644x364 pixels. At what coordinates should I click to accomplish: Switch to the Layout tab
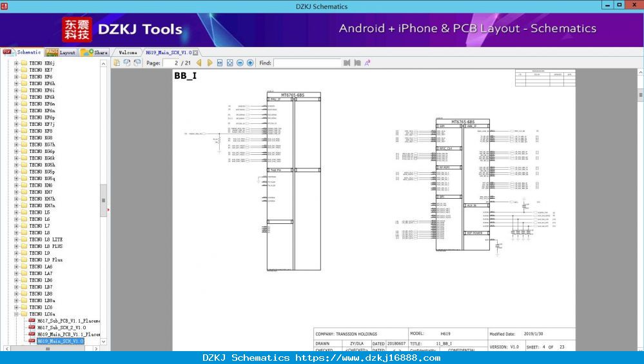point(61,52)
